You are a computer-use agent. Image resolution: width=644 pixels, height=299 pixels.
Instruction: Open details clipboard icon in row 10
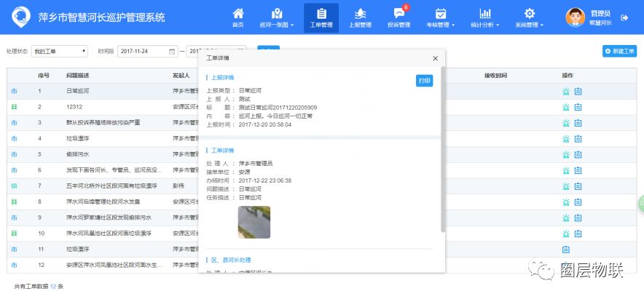(x=578, y=234)
